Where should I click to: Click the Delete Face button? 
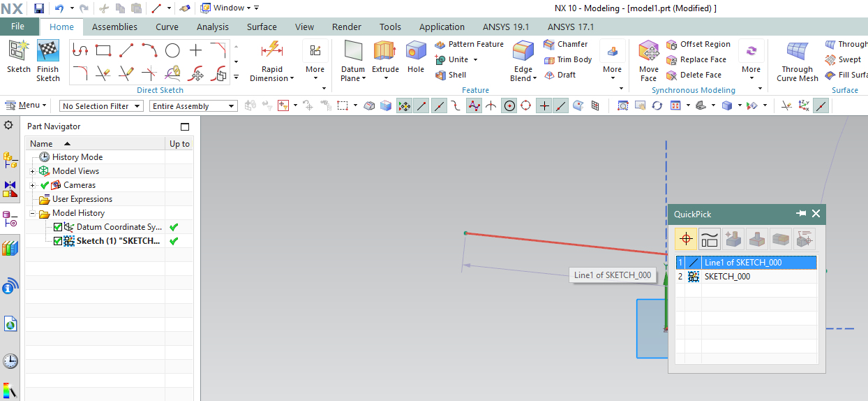(694, 75)
